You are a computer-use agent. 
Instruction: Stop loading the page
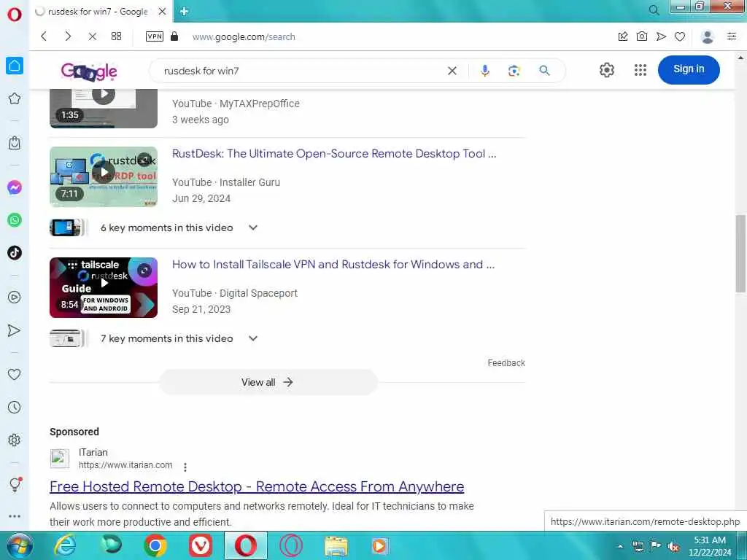93,36
